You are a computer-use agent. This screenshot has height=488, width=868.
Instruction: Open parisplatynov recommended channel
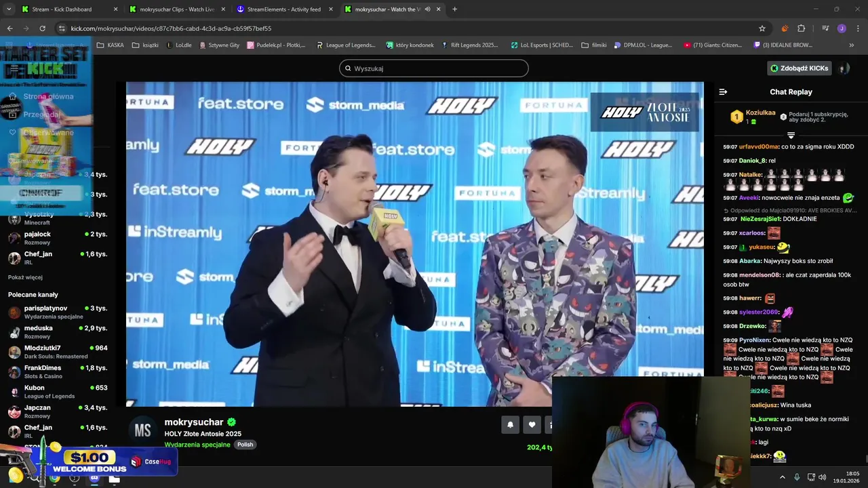58,312
